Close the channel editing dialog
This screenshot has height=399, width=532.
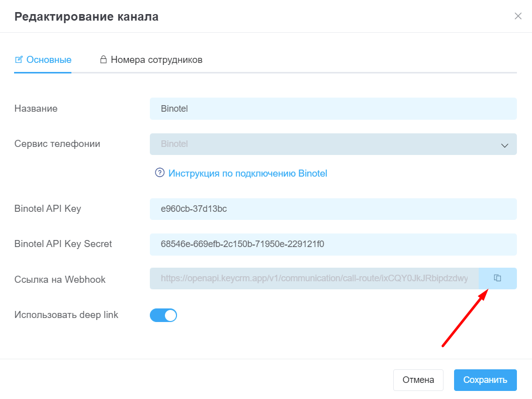point(518,16)
